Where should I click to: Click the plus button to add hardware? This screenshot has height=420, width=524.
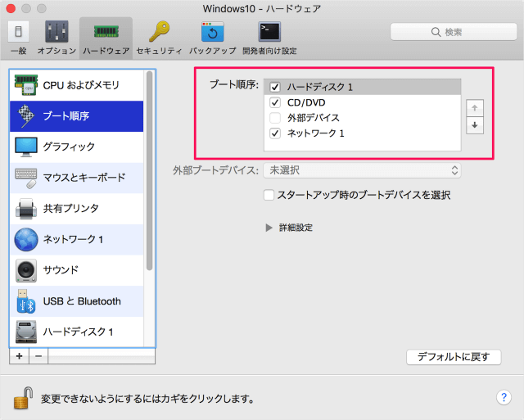coord(19,357)
